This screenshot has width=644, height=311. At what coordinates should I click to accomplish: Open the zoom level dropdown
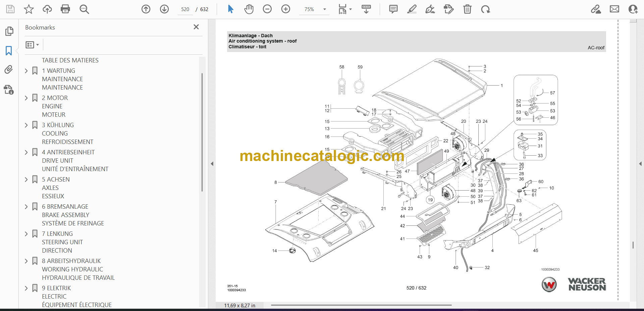pyautogui.click(x=324, y=9)
